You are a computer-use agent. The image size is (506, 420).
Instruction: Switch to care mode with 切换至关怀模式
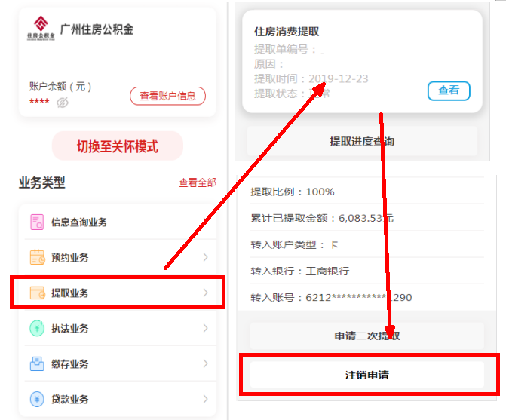118,146
